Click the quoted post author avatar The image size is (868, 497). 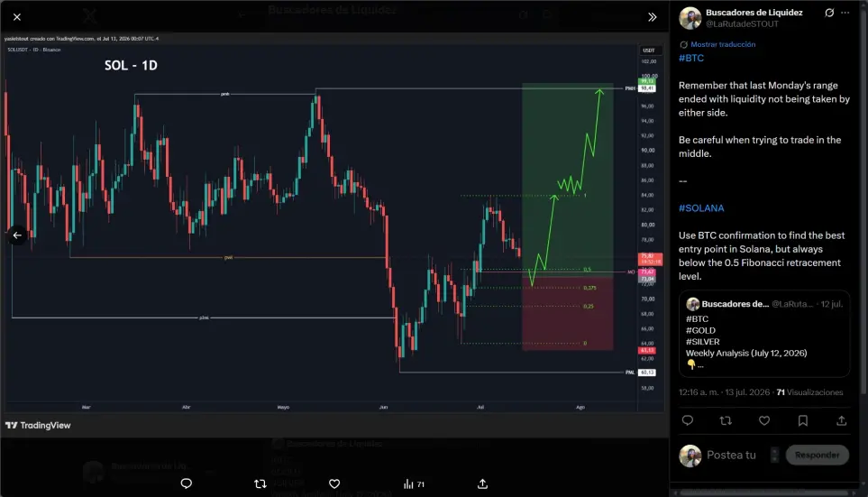[x=692, y=304]
